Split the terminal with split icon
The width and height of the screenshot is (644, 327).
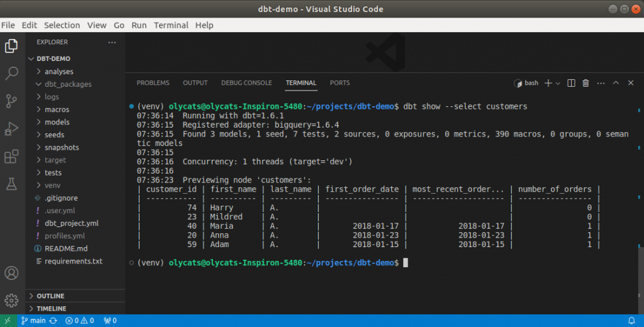coord(571,83)
